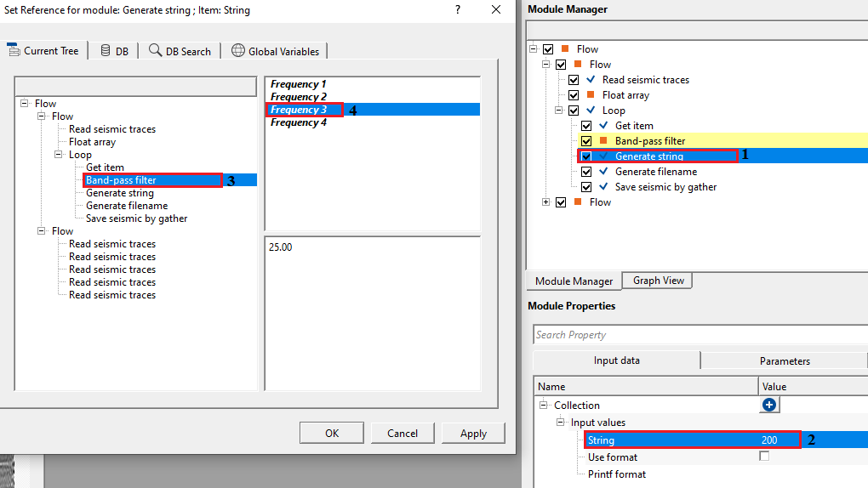Click the blue plus icon beside Collection
The width and height of the screenshot is (868, 488).
(769, 406)
